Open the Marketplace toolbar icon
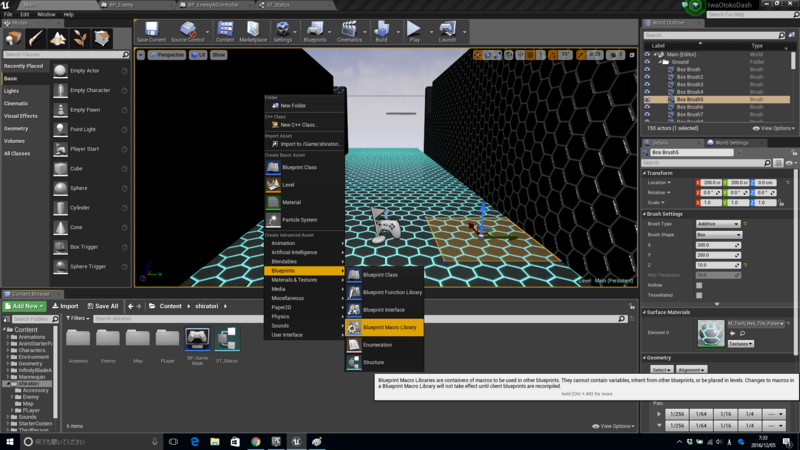This screenshot has width=800, height=450. click(253, 32)
